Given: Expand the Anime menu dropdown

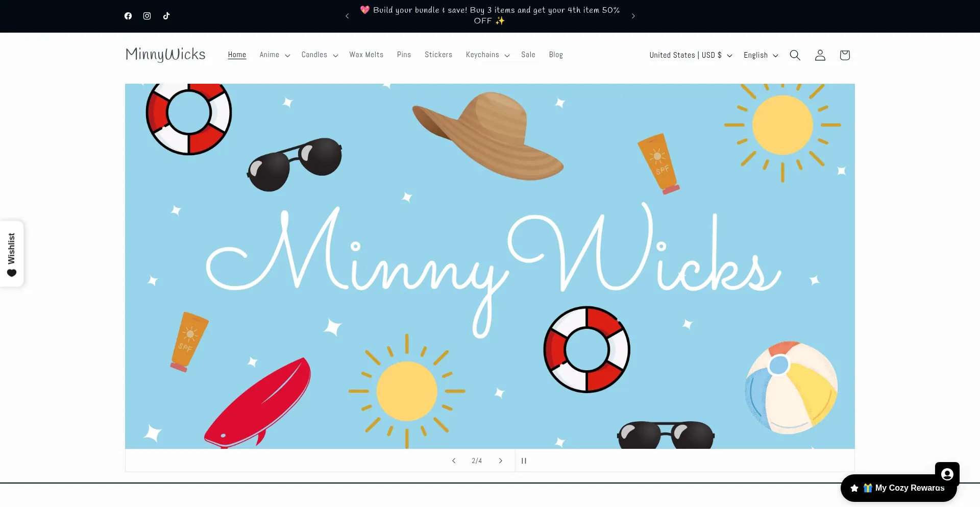Looking at the screenshot, I should click(275, 55).
